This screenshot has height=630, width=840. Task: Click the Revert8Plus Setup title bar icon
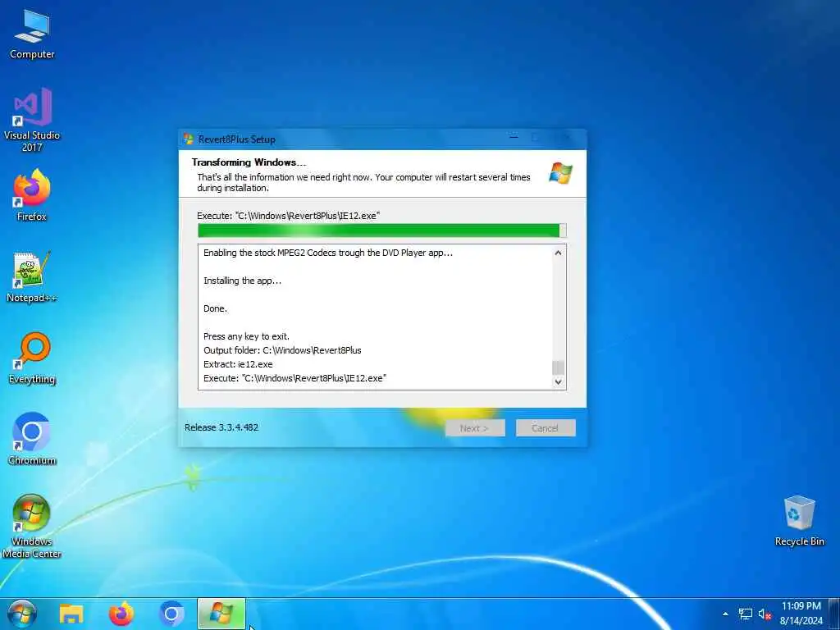point(189,139)
